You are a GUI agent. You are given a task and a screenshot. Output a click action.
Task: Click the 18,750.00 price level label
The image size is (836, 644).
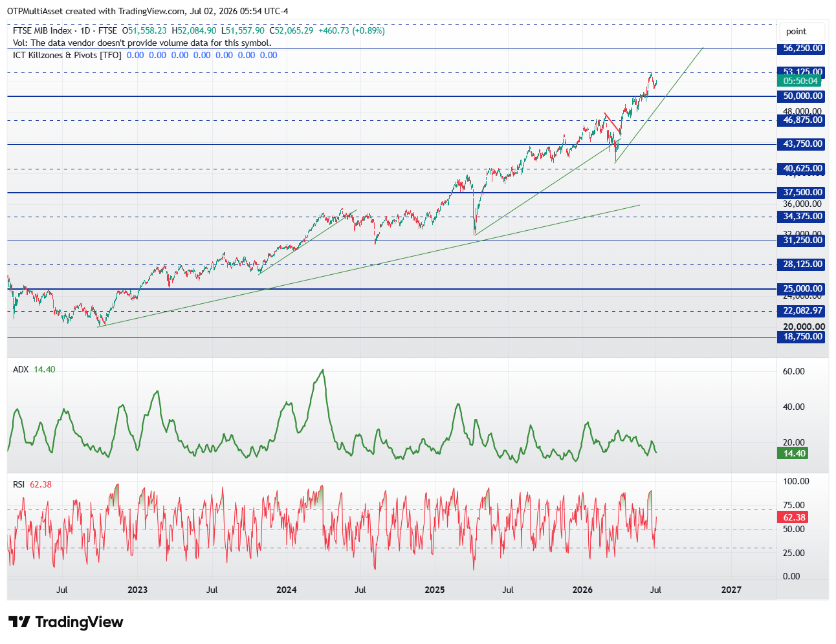click(802, 337)
